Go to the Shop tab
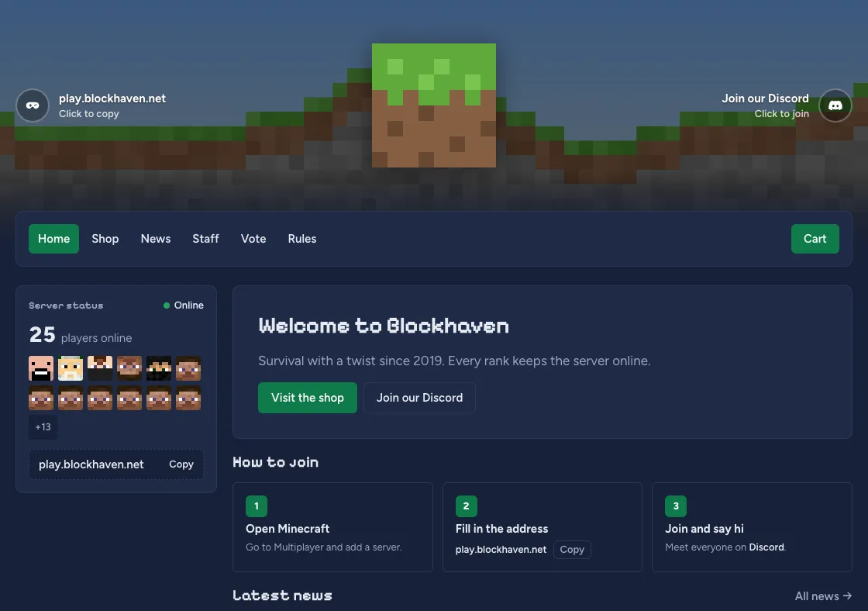The width and height of the screenshot is (868, 611). coord(105,239)
